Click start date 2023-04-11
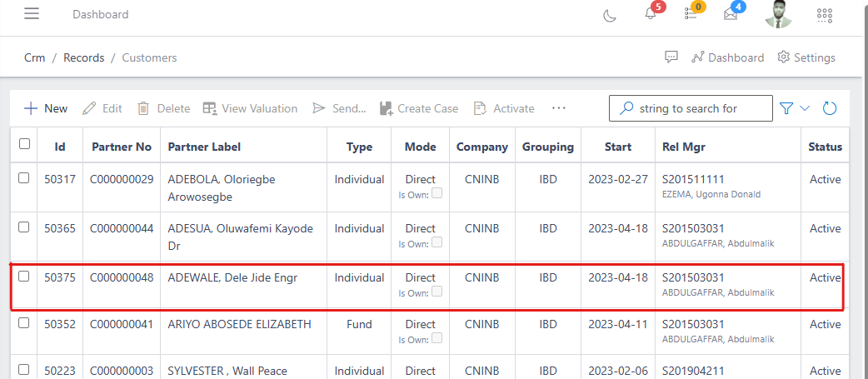The image size is (868, 379). 618,324
